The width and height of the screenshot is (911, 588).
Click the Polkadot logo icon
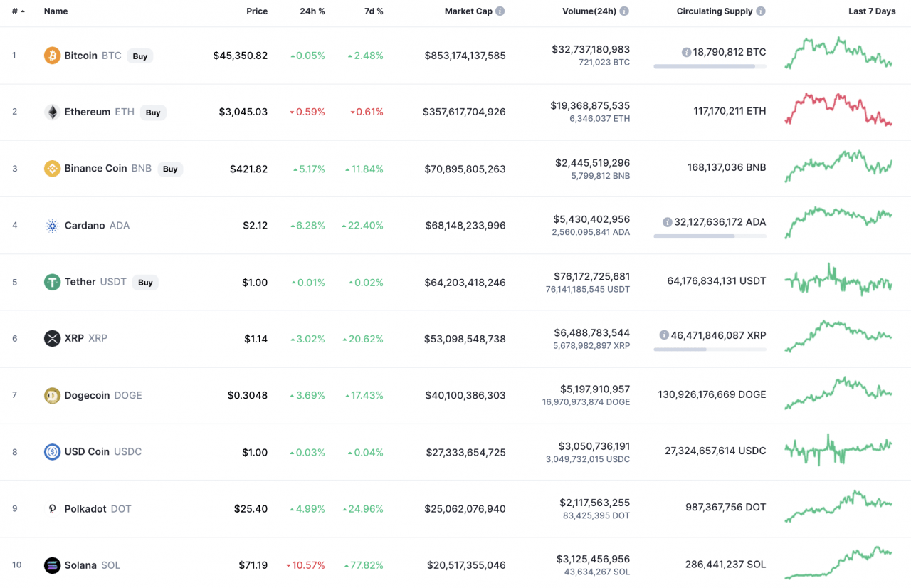pyautogui.click(x=52, y=509)
